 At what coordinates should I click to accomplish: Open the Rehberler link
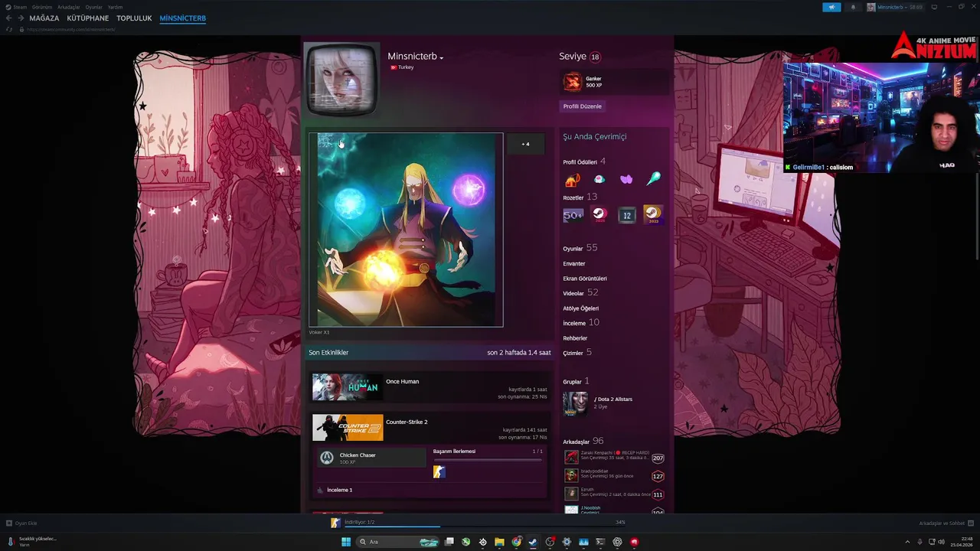575,338
